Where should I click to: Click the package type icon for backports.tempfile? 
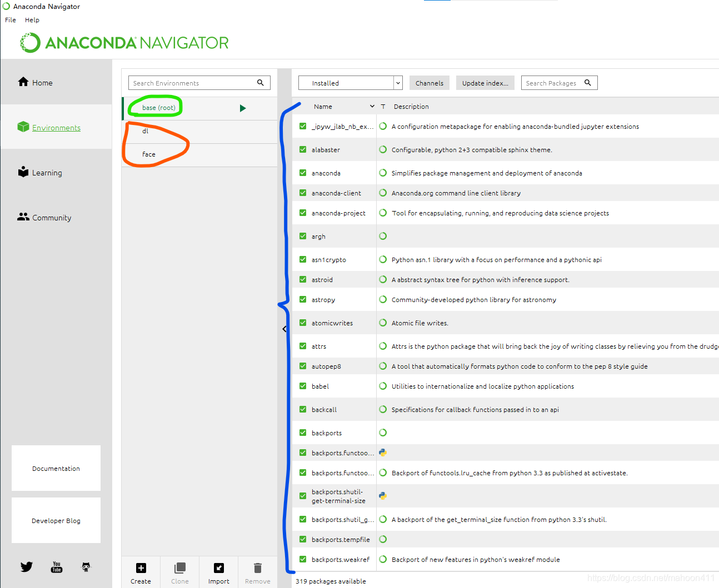383,539
